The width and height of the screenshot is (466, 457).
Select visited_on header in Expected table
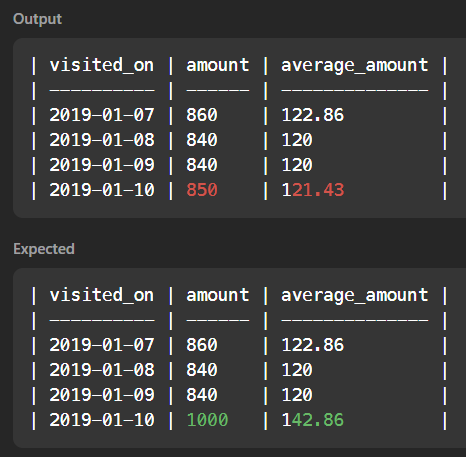point(102,295)
